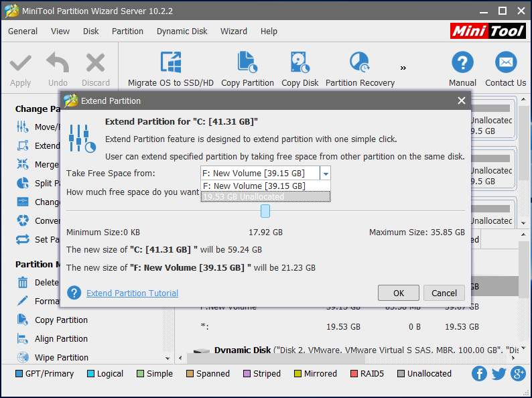
Task: Select Extend Partition sidebar icon
Action: click(23, 146)
